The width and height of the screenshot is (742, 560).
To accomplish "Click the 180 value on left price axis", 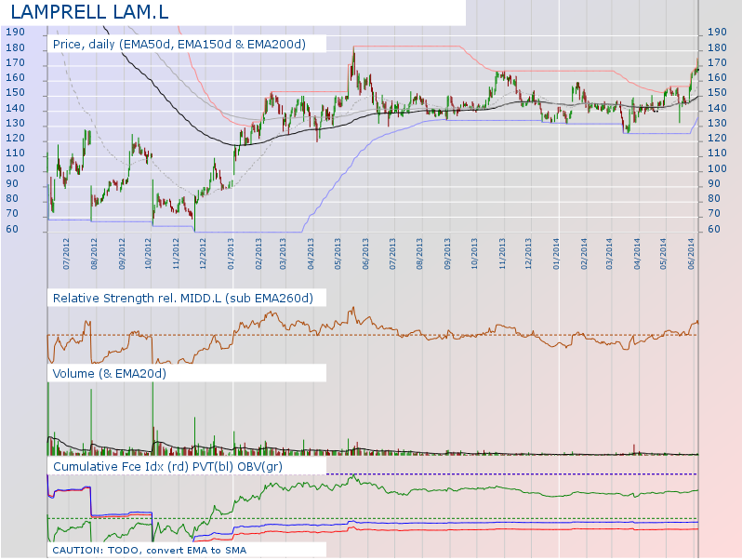I will pos(15,47).
